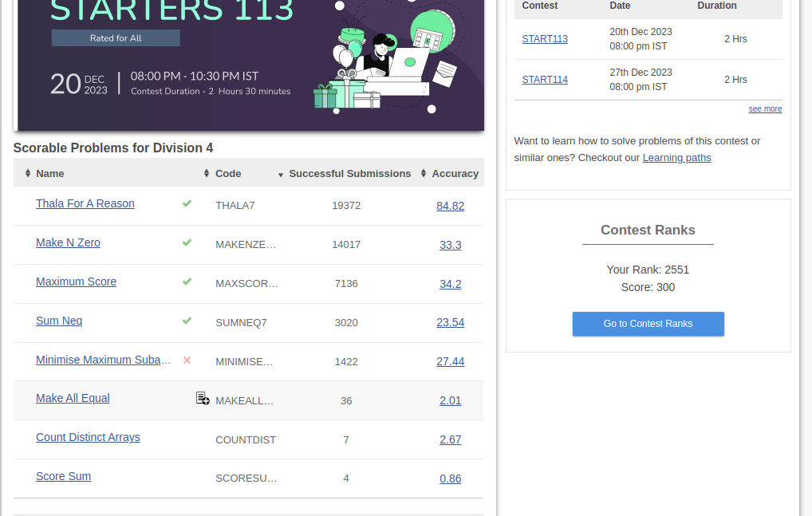Screen dimensions: 812x516
Task: Open the Thala For A Reason problem
Action: (x=85, y=203)
